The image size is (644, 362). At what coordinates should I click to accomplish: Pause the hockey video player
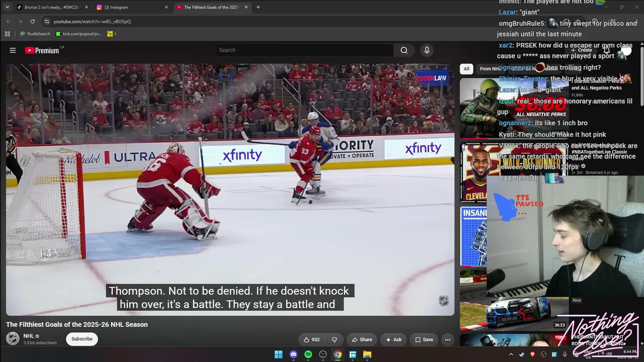(x=230, y=190)
